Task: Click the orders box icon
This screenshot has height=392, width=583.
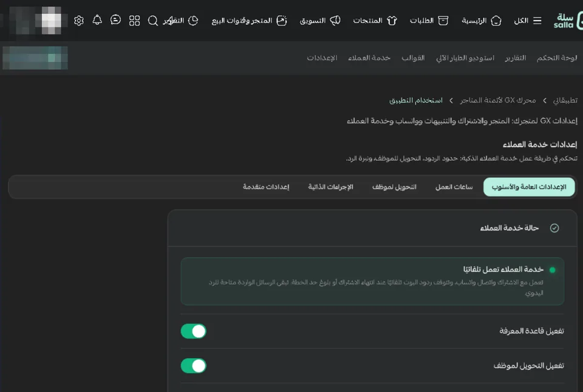Action: click(x=443, y=21)
